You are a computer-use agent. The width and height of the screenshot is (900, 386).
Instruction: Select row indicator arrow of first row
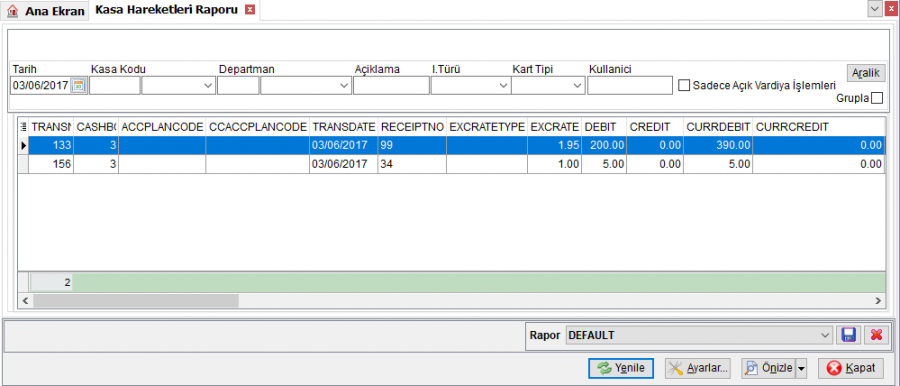point(24,146)
